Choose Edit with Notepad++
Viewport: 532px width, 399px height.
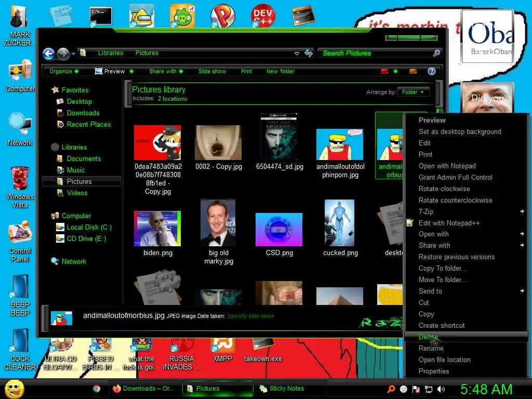(466, 223)
